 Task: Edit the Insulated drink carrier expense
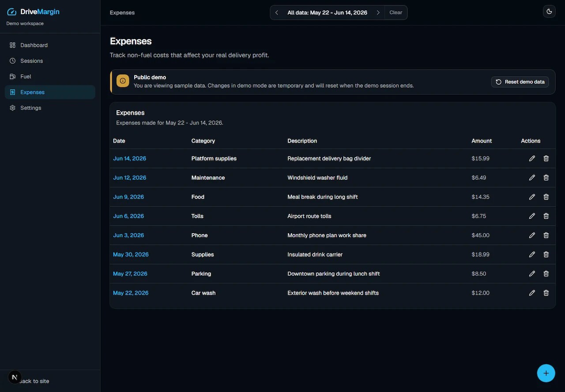[532, 254]
